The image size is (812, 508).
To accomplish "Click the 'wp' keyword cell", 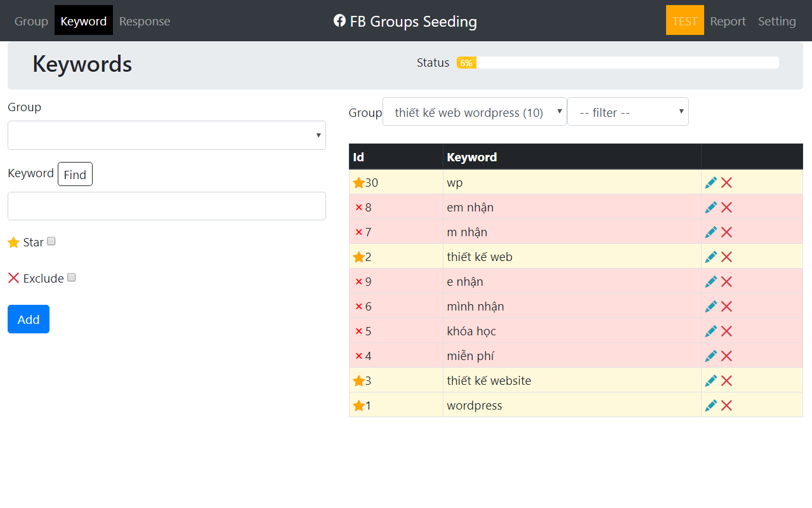I will coord(572,182).
